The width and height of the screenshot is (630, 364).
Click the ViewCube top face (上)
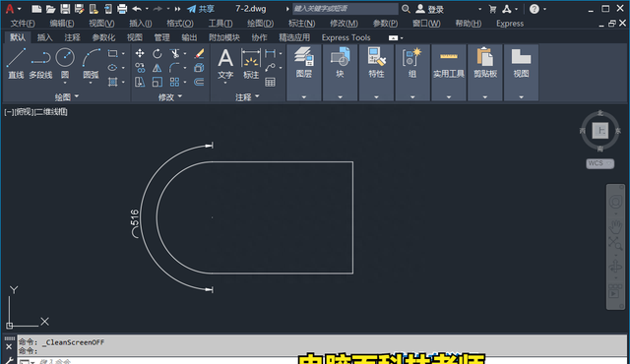click(600, 131)
